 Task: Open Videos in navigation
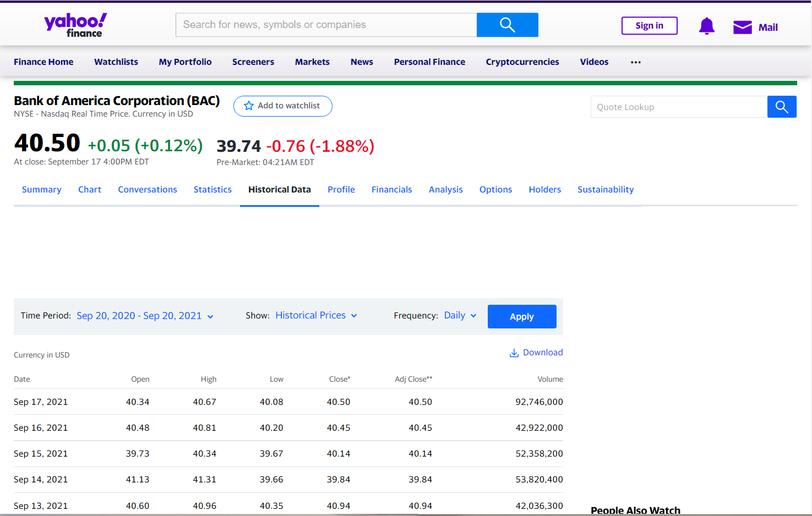pyautogui.click(x=594, y=62)
